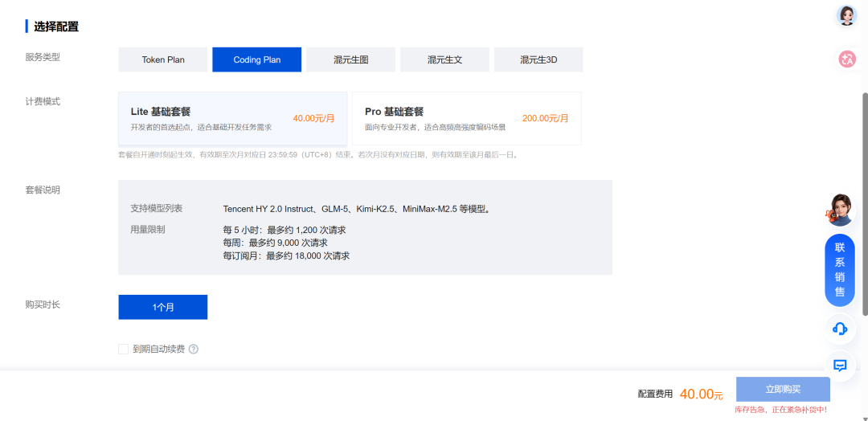Click the 每周 9,000 requests line
Image resolution: width=868 pixels, height=421 pixels.
click(275, 243)
